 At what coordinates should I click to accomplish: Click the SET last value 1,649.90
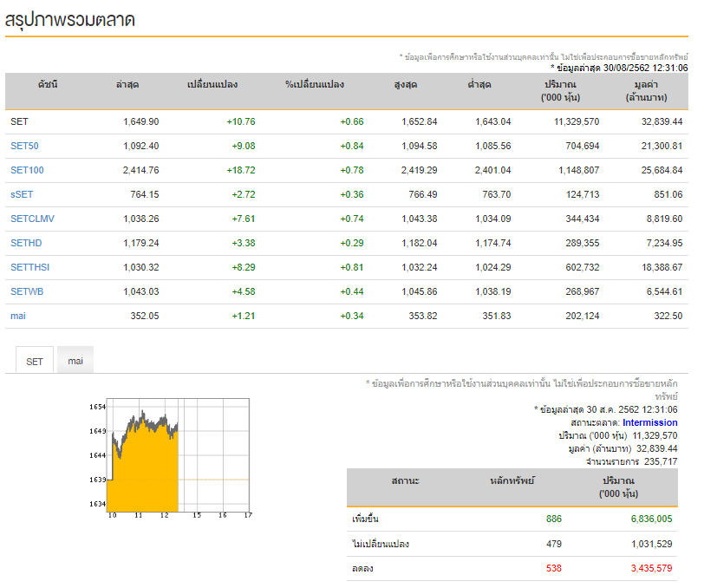141,121
